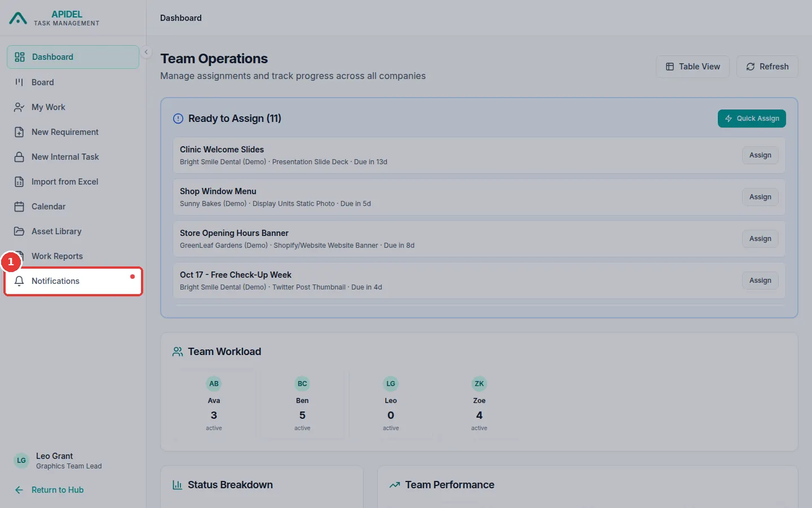Select Leo's workload card avatar
The height and width of the screenshot is (508, 812).
point(391,384)
